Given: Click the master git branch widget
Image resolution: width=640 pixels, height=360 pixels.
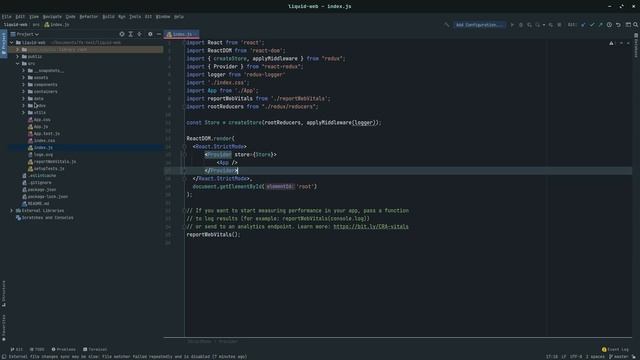Looking at the screenshot, I should click(x=619, y=356).
